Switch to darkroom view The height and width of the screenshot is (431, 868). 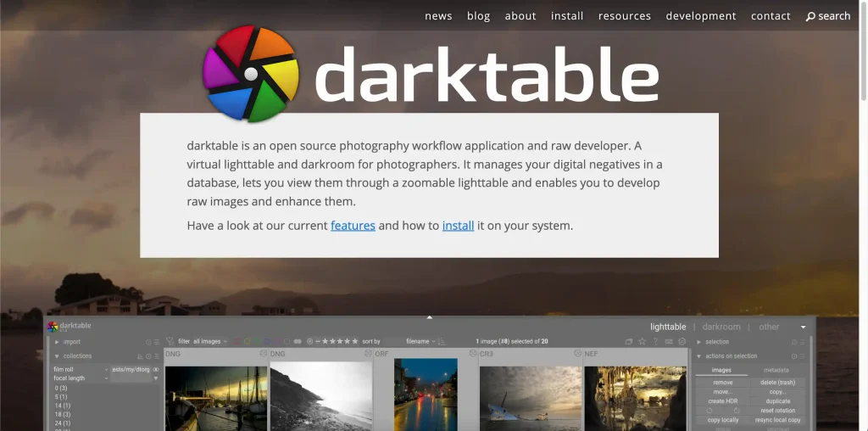click(x=721, y=327)
